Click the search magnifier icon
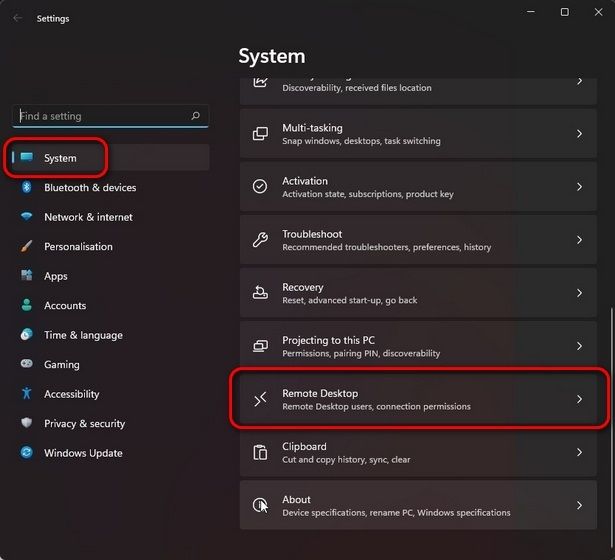 tap(196, 116)
